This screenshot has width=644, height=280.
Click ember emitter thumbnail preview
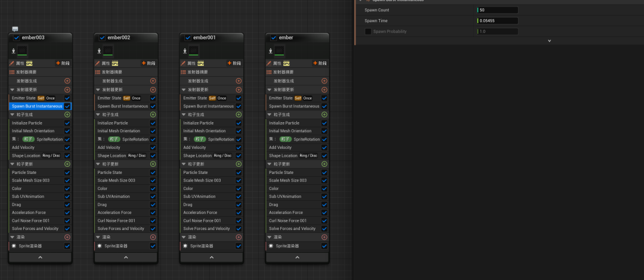279,51
